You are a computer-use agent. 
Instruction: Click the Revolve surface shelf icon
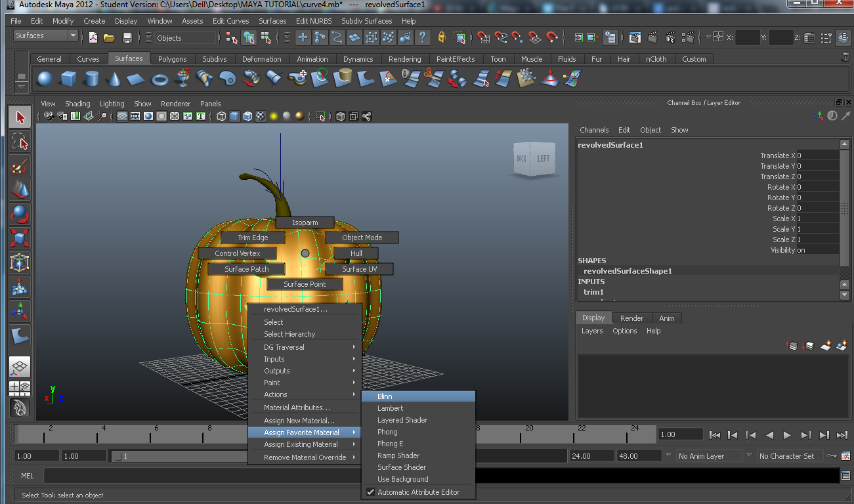coord(183,79)
